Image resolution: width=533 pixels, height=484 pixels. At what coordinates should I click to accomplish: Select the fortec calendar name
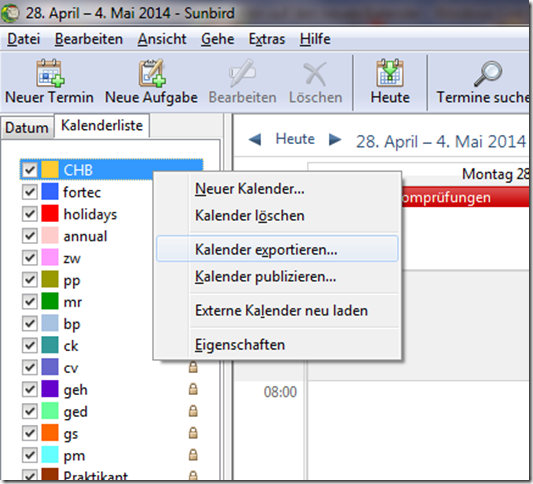pos(82,192)
